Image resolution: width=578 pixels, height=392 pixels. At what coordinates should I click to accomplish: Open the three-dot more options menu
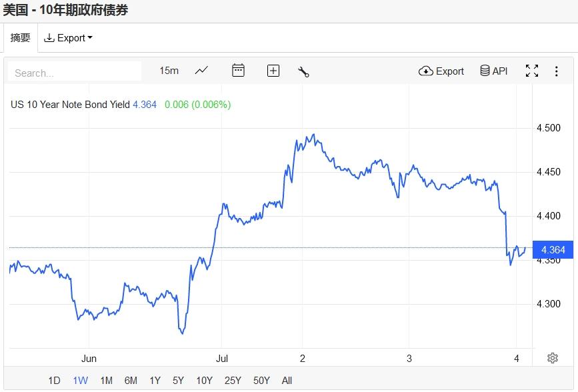[556, 71]
